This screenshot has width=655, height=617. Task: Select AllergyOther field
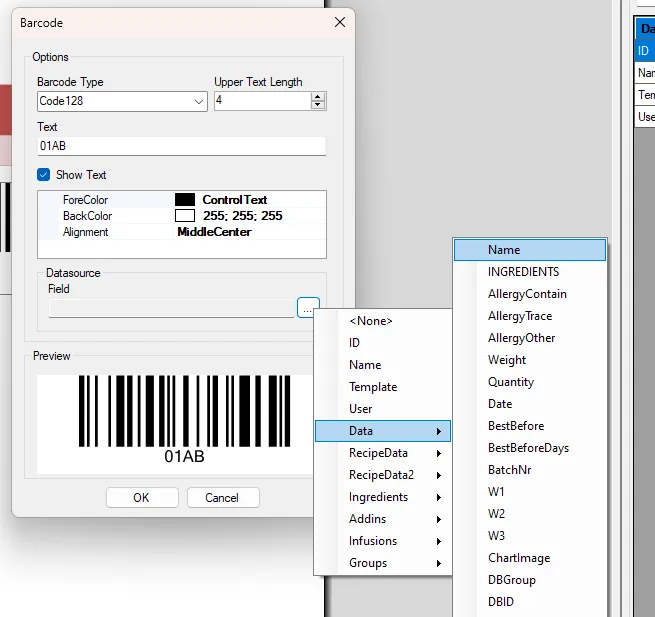pyautogui.click(x=530, y=338)
